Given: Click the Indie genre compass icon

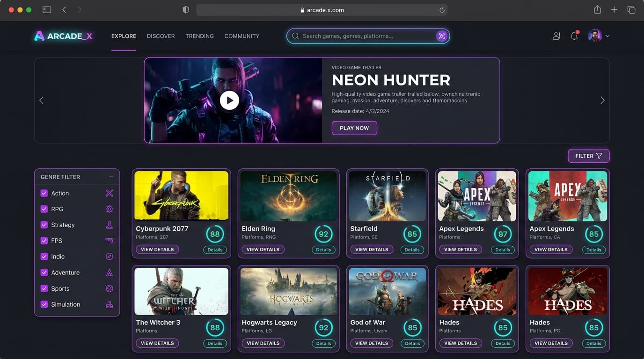Looking at the screenshot, I should tap(110, 257).
